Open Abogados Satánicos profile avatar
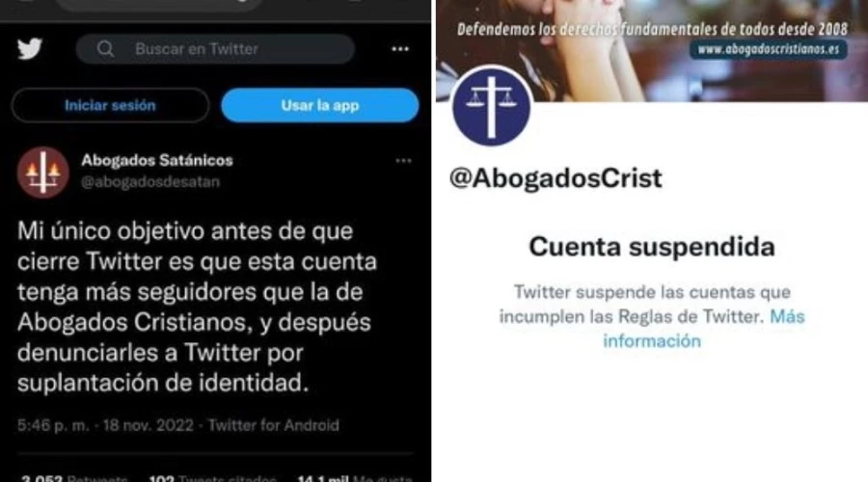 43,173
